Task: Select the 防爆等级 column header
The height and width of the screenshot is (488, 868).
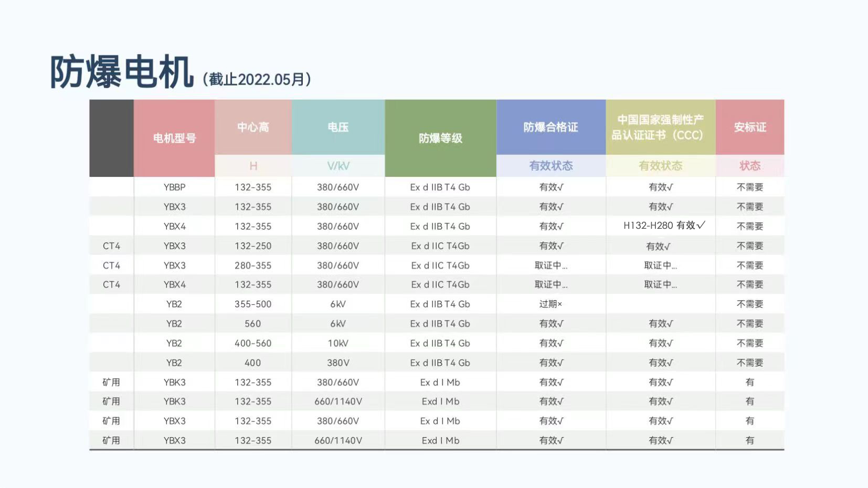Action: pyautogui.click(x=440, y=138)
